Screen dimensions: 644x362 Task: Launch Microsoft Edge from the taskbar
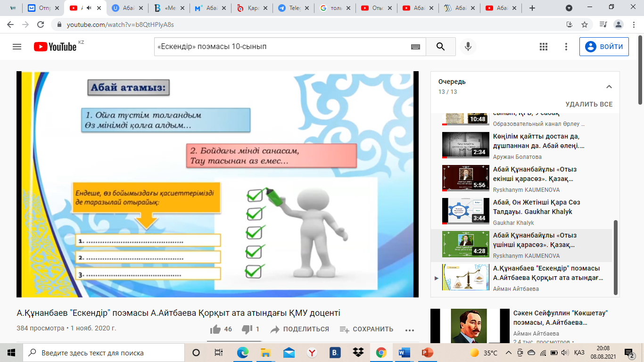(x=242, y=353)
